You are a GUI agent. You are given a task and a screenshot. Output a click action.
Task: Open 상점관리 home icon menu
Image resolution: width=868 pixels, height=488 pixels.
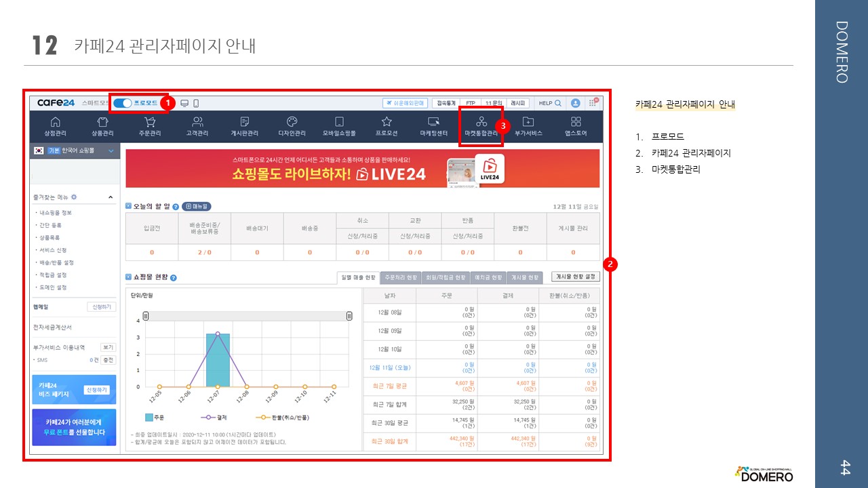(56, 127)
